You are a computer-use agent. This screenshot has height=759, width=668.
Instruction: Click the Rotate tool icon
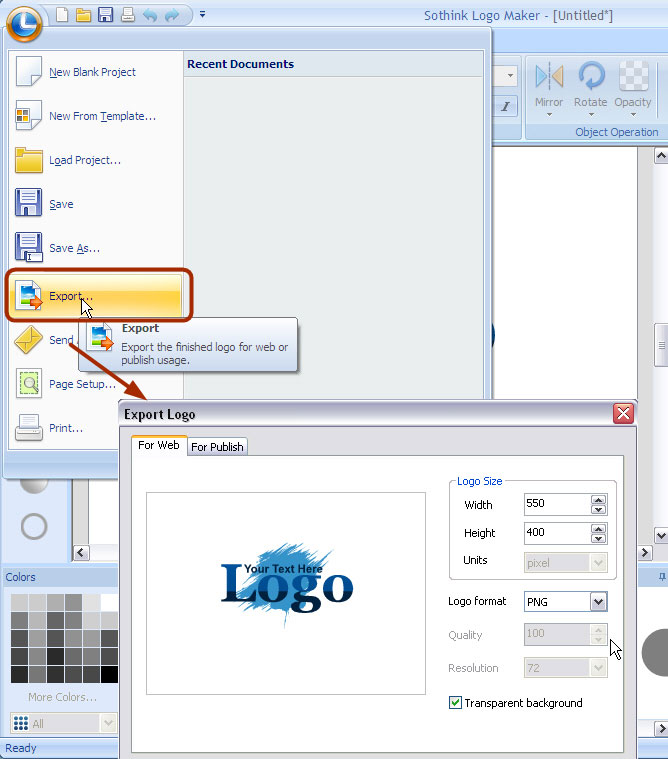pyautogui.click(x=591, y=76)
